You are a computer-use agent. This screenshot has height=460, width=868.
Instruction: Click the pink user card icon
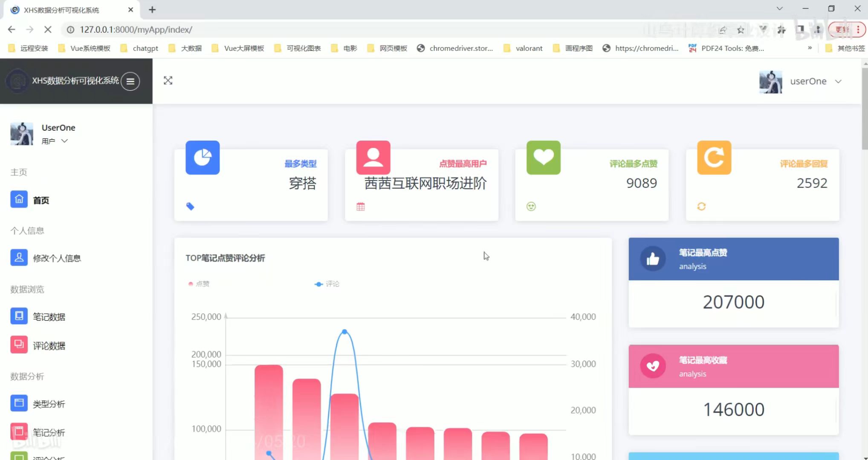373,158
